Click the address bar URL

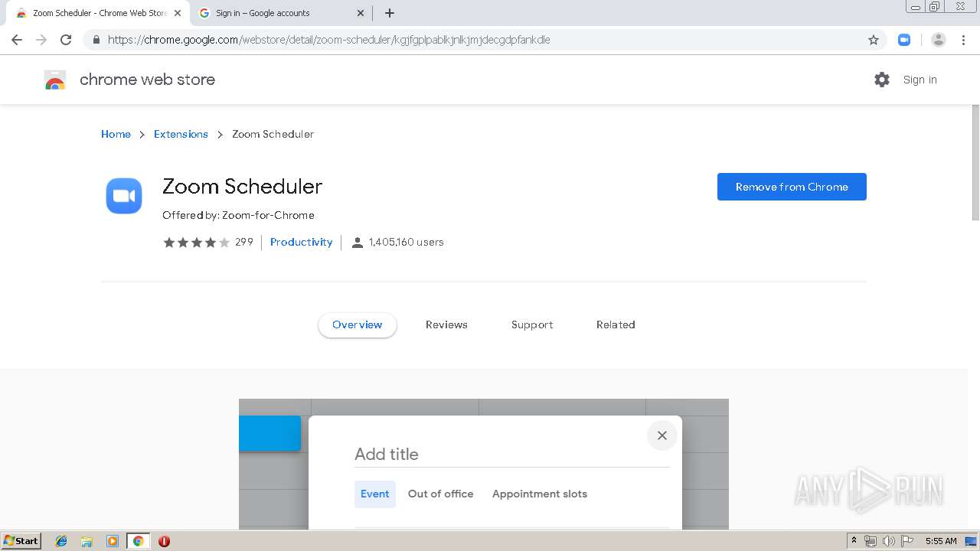coord(328,40)
